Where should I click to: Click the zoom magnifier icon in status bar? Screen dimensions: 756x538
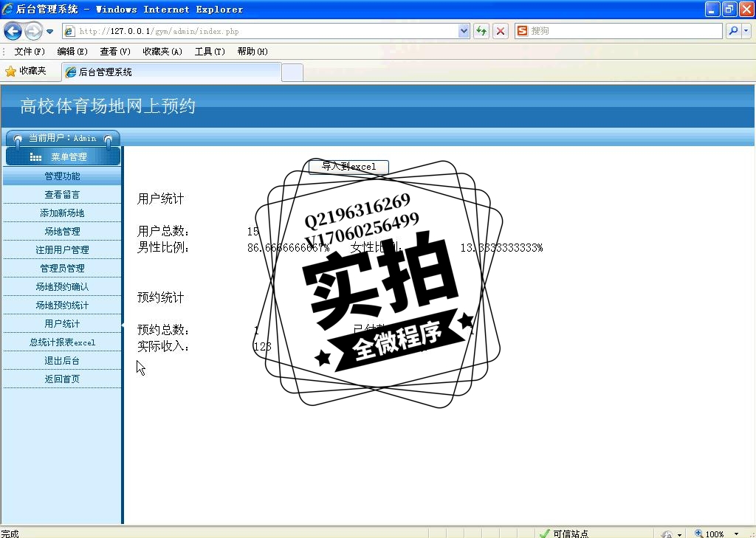click(x=698, y=533)
